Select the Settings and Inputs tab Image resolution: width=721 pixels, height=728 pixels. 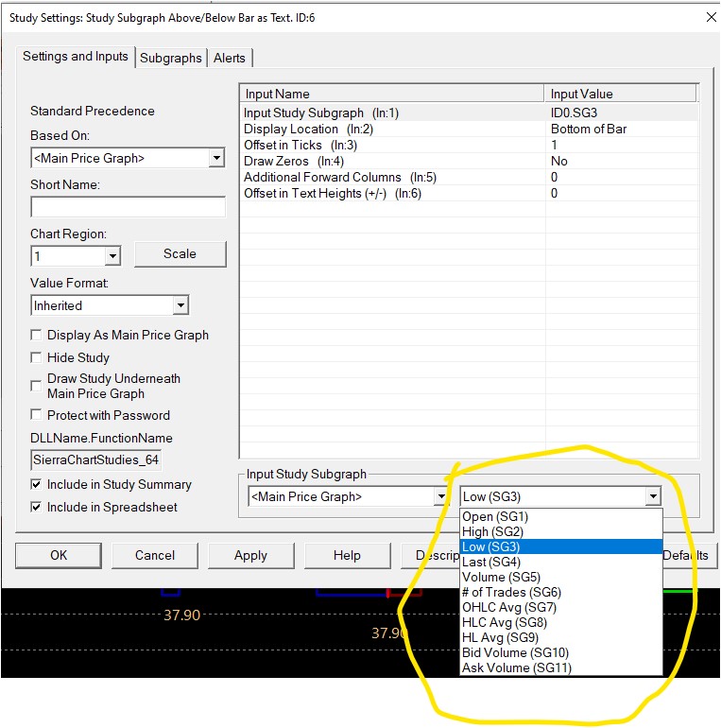76,56
